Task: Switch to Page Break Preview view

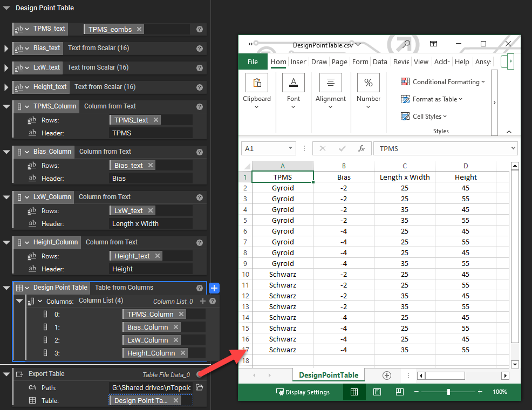Action: pos(400,392)
